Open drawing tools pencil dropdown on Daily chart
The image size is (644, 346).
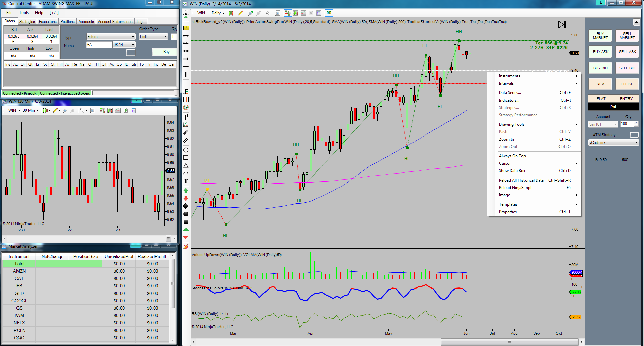(242, 13)
